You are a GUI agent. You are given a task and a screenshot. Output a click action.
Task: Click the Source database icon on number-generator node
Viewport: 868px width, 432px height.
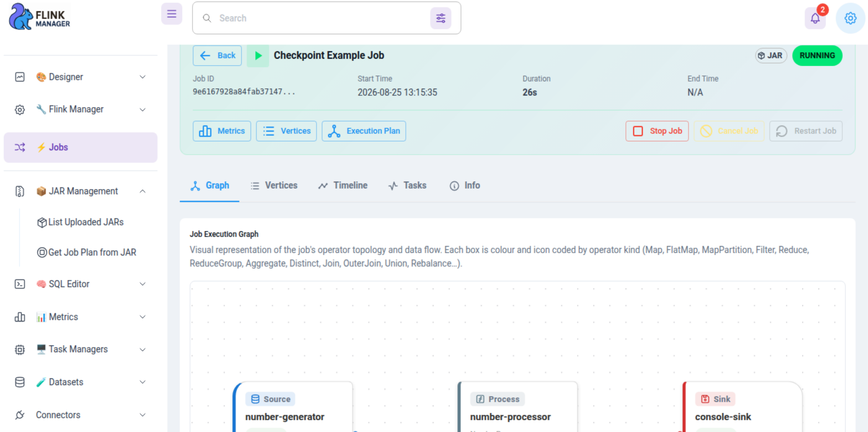255,399
